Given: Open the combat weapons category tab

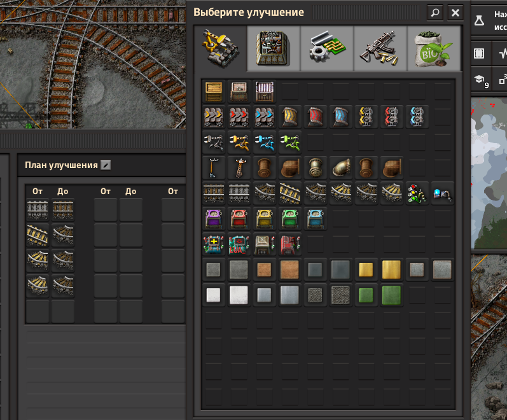Looking at the screenshot, I should [x=380, y=48].
